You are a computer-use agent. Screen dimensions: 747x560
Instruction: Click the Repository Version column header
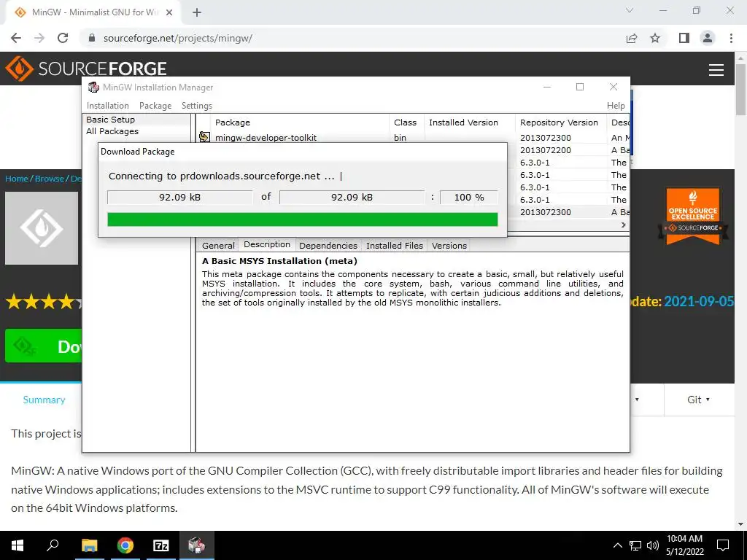[x=560, y=122]
